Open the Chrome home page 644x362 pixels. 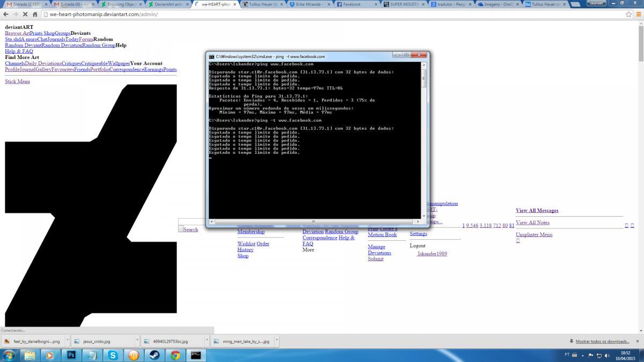[35, 14]
